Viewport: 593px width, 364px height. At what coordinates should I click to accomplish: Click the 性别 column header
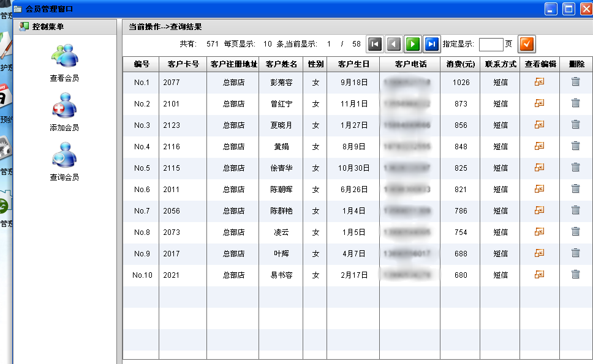(315, 64)
